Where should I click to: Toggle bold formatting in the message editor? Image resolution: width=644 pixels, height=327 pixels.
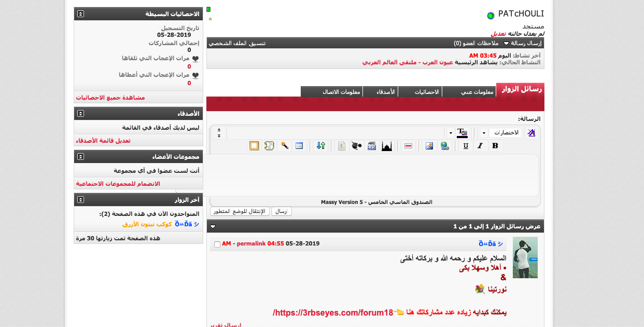tap(495, 146)
